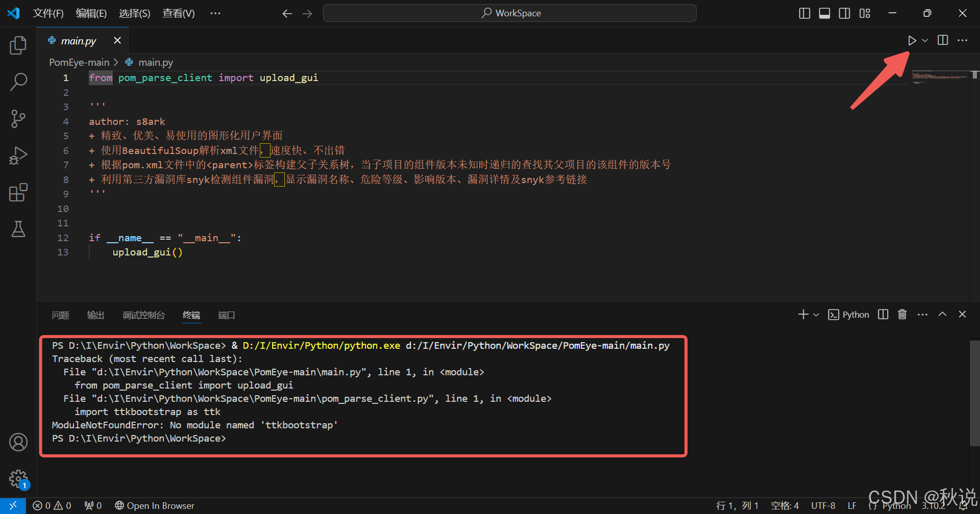
Task: Open the Run and Debug view
Action: [x=18, y=156]
